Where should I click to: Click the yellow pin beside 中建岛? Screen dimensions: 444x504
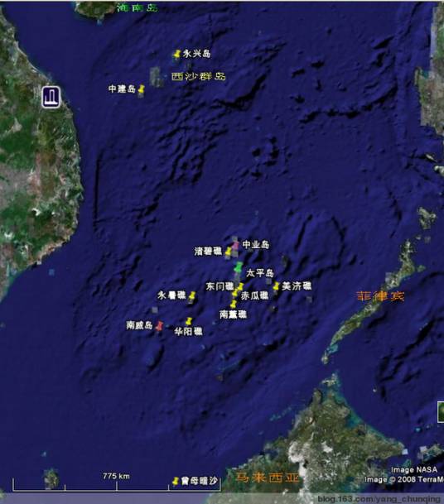pyautogui.click(x=142, y=89)
